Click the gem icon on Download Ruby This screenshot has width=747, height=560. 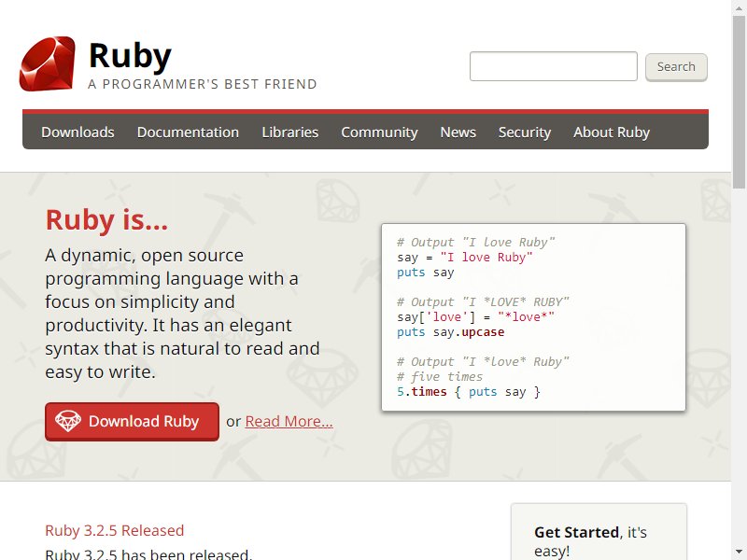pyautogui.click(x=68, y=421)
